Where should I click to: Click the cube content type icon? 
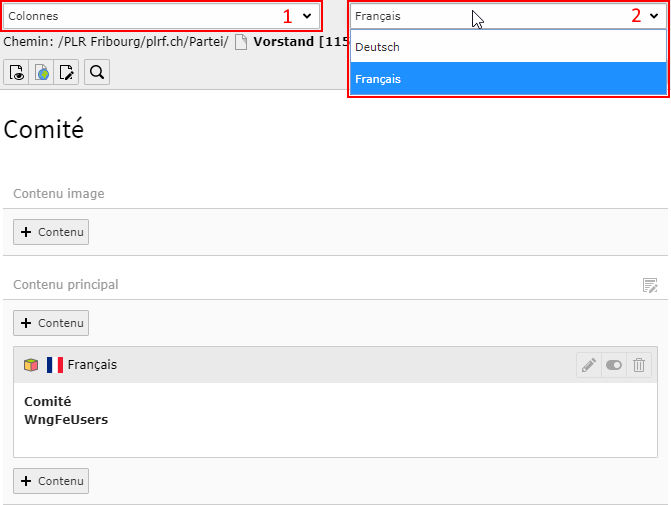[x=31, y=365]
